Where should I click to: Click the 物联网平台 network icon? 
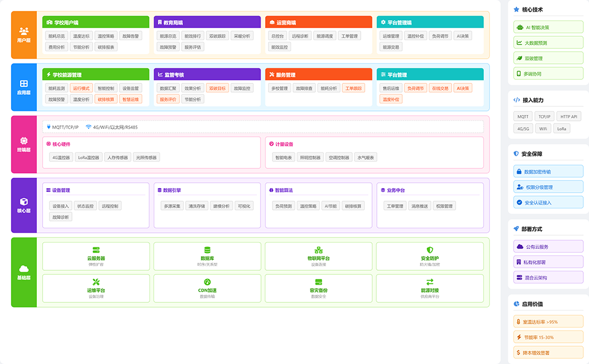pyautogui.click(x=319, y=250)
